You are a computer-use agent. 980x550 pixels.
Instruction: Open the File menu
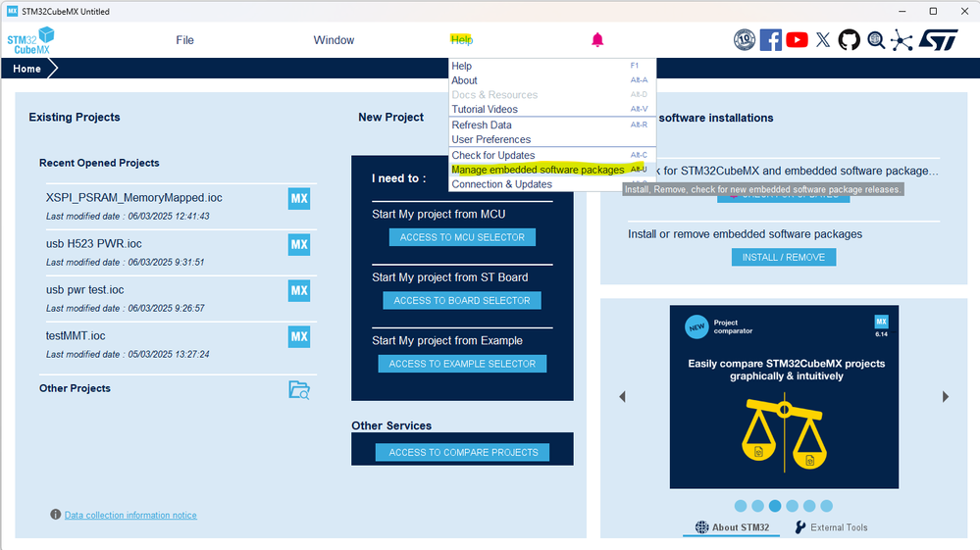185,40
